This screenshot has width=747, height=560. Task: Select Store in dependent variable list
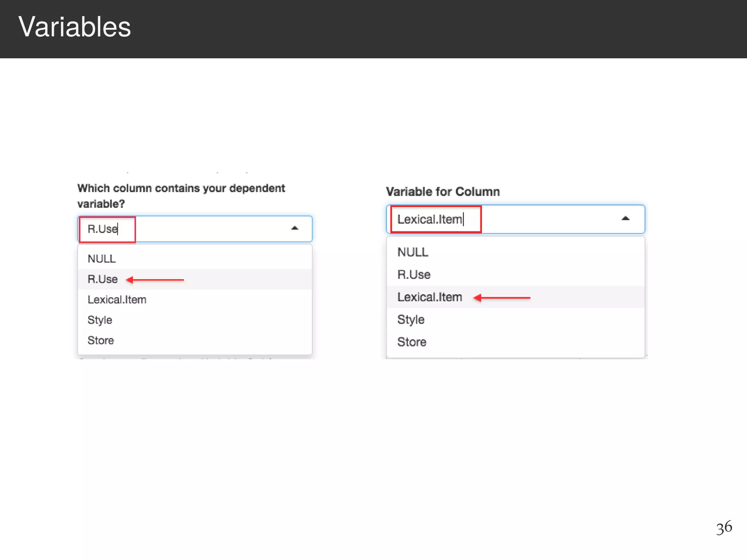tap(101, 341)
